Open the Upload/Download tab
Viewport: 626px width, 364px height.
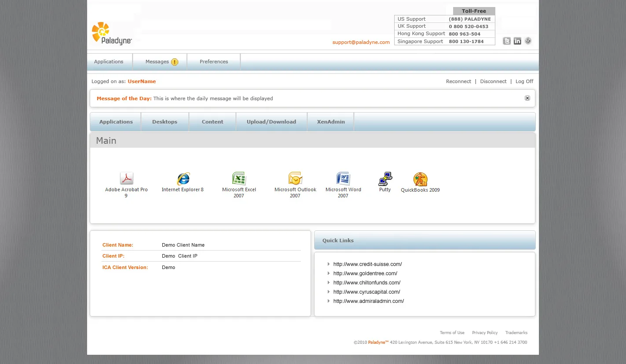[x=271, y=122]
